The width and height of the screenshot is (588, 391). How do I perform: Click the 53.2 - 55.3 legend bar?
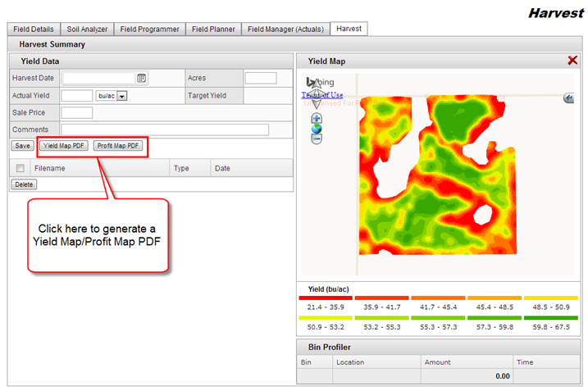click(382, 318)
